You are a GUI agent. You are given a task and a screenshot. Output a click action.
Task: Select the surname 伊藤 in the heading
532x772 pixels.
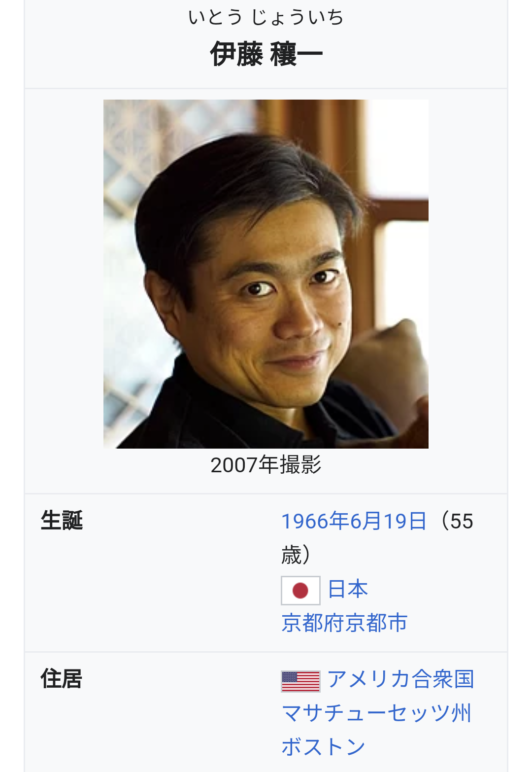(x=236, y=54)
